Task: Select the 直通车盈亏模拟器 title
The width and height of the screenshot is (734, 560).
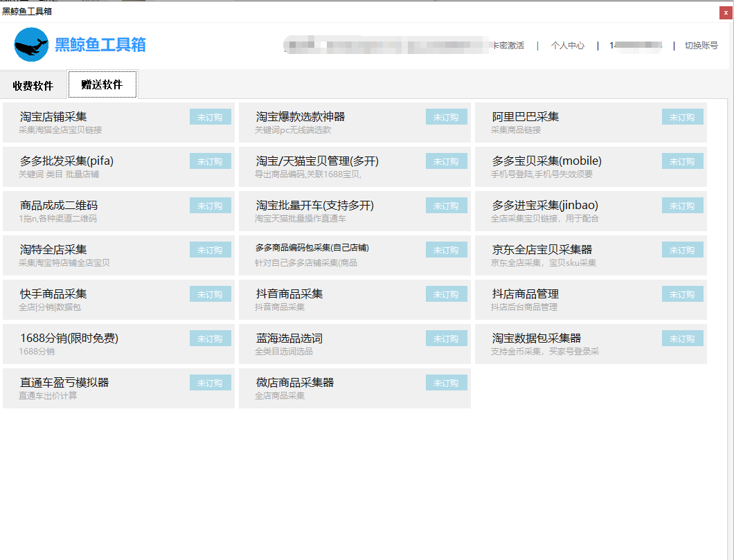Action: click(64, 382)
